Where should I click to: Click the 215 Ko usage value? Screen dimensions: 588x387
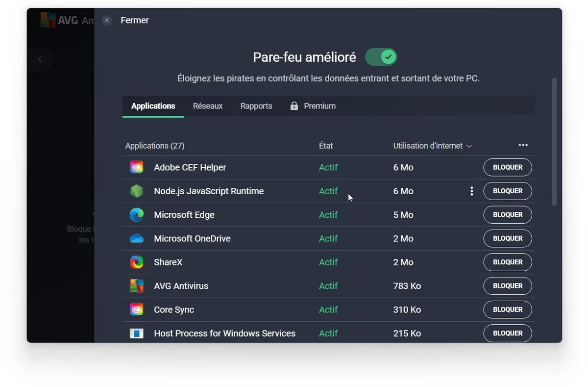(x=407, y=334)
